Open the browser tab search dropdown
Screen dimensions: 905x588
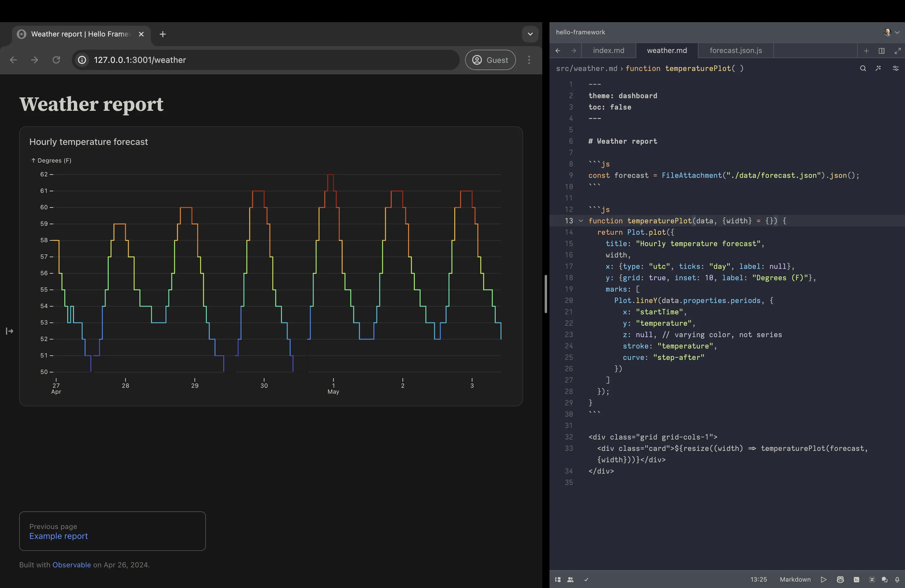(530, 34)
